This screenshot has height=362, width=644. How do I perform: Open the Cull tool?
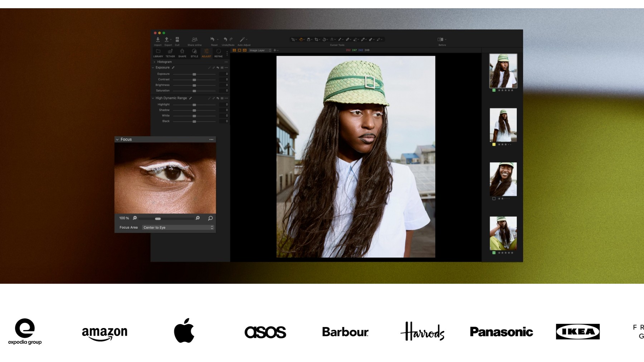(x=177, y=39)
